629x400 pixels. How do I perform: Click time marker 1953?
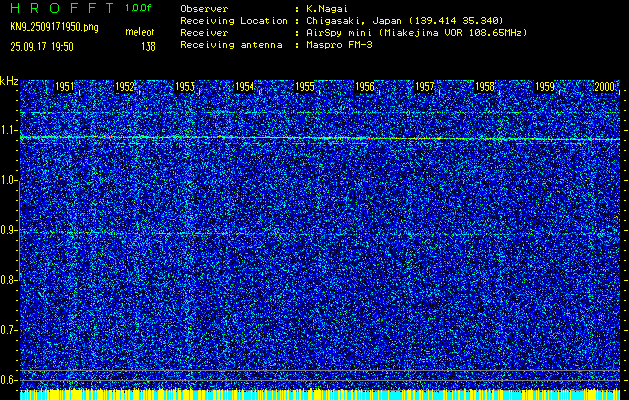point(185,87)
